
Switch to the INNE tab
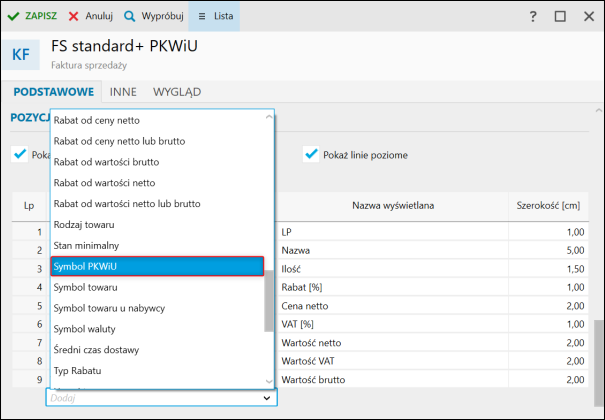(x=123, y=92)
